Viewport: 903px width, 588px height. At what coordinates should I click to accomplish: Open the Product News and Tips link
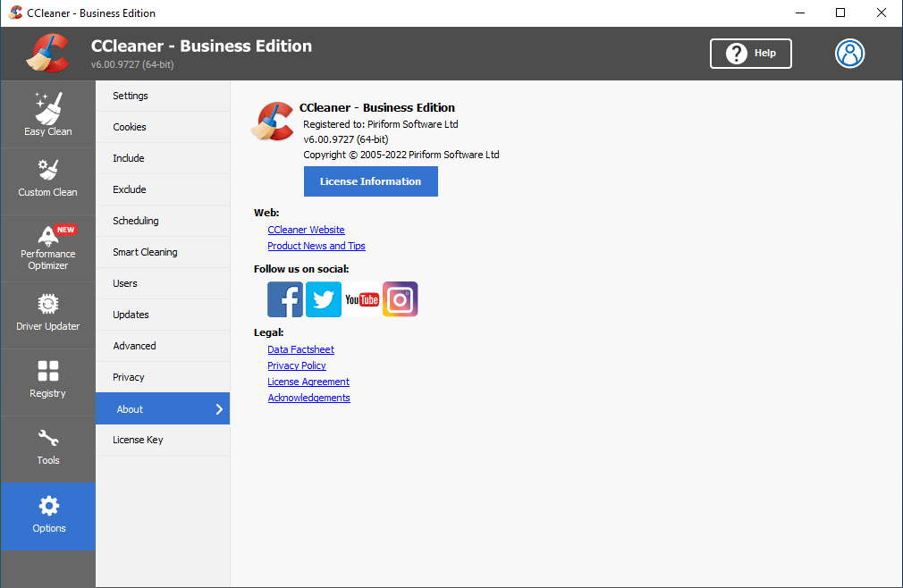click(316, 246)
